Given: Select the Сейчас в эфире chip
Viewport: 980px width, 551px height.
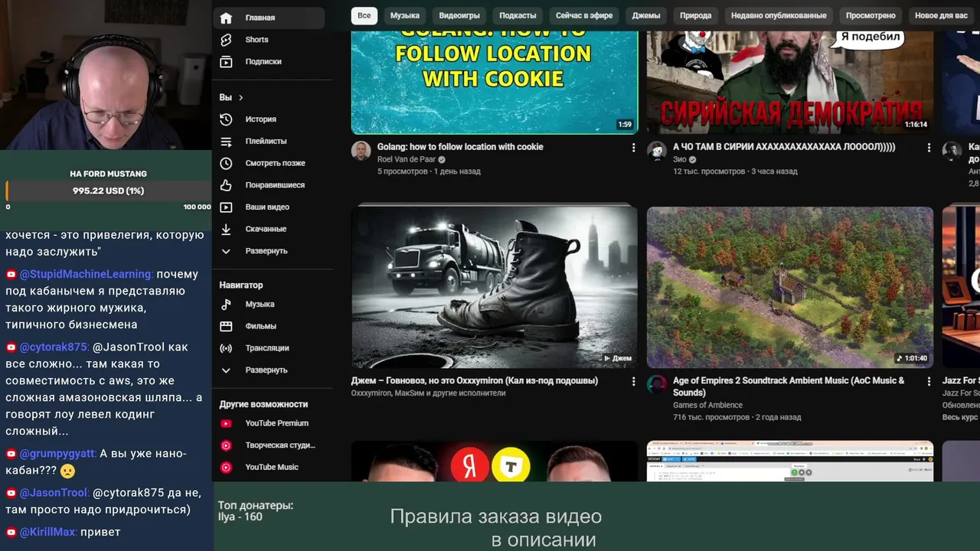Looking at the screenshot, I should [584, 15].
